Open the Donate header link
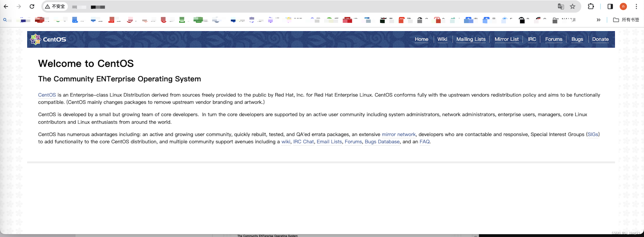 pos(600,39)
